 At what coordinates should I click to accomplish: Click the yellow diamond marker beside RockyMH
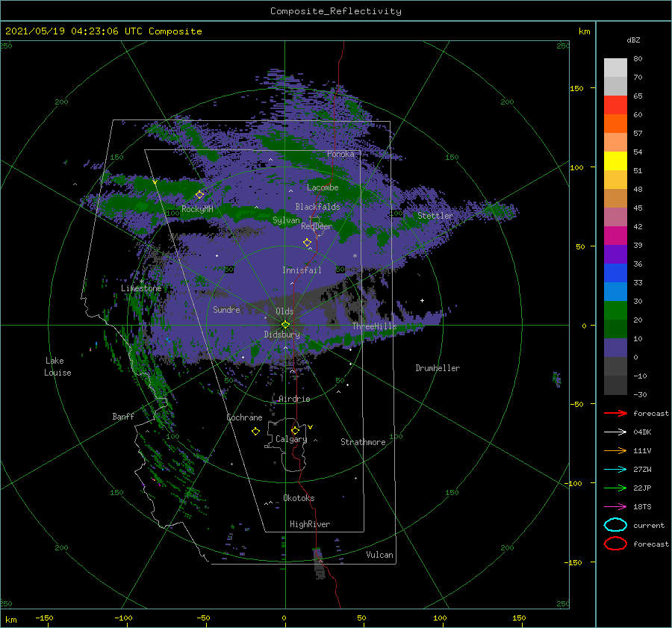point(199,195)
